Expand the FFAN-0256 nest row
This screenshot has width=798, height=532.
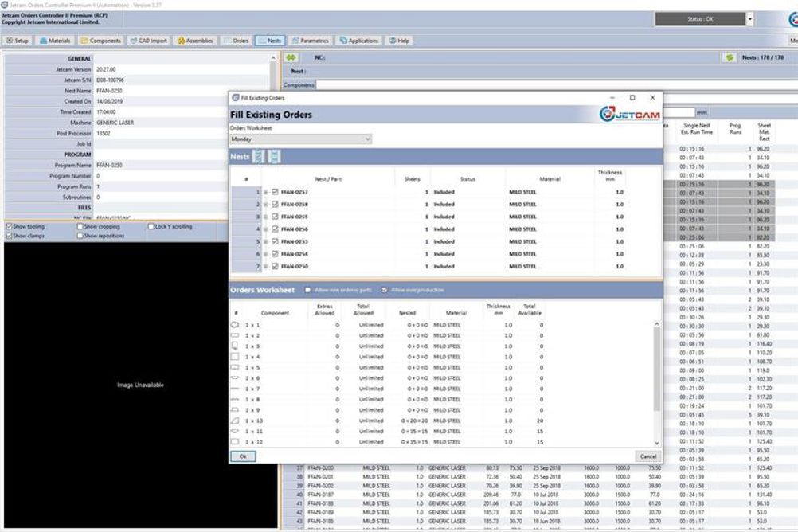tap(266, 229)
